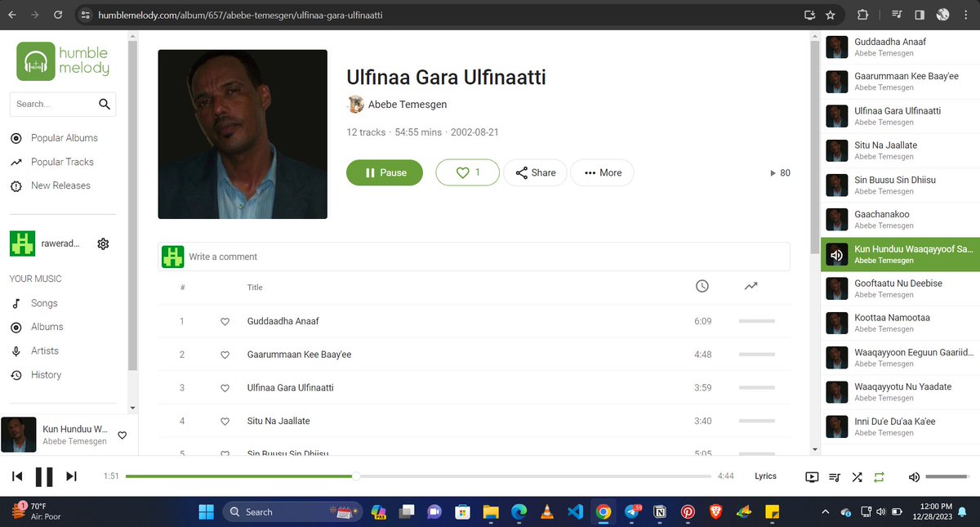
Task: Open VLC from the taskbar
Action: coord(546,512)
